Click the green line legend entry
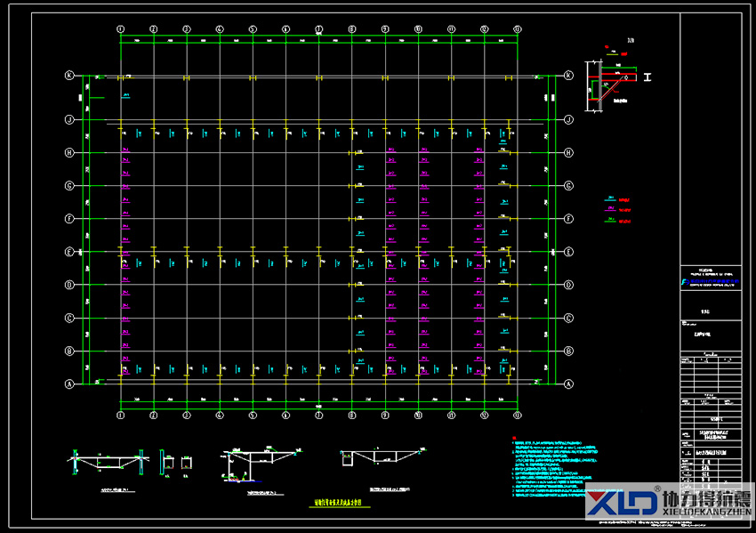Screen dimensions: 756x533 click(617, 221)
